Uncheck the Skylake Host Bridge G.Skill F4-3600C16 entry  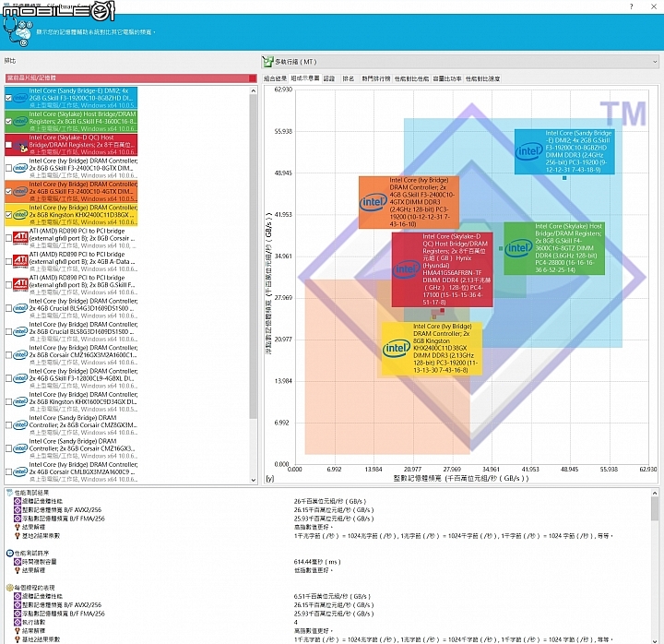8,121
